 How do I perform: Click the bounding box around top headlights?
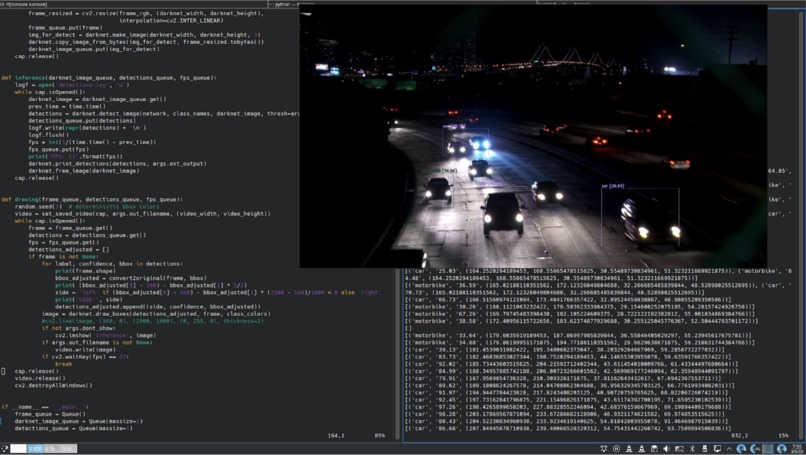[465, 142]
